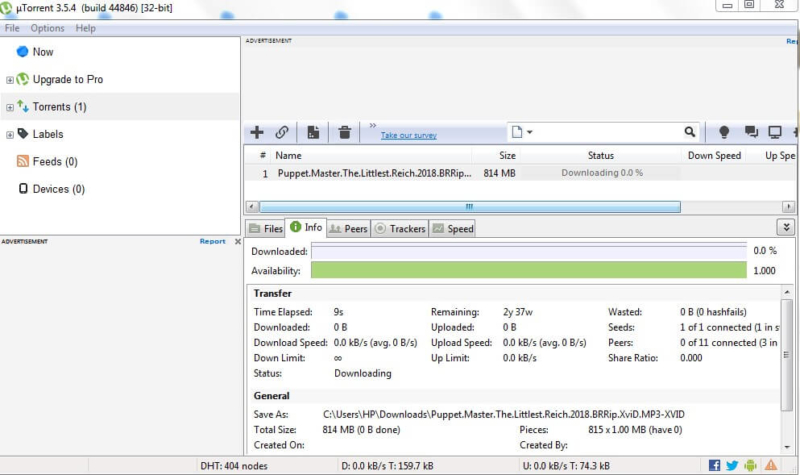Click the Labels tag icon

pos(22,134)
